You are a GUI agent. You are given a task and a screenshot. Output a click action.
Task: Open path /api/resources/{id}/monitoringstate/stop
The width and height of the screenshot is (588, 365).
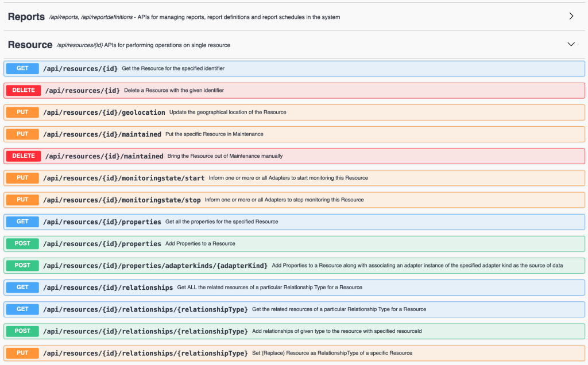pyautogui.click(x=122, y=200)
